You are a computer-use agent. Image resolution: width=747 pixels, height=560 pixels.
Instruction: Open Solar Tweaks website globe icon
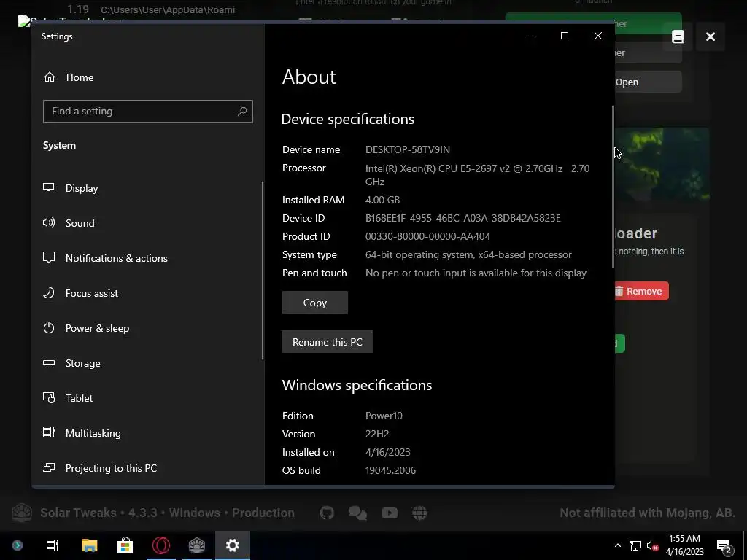419,513
